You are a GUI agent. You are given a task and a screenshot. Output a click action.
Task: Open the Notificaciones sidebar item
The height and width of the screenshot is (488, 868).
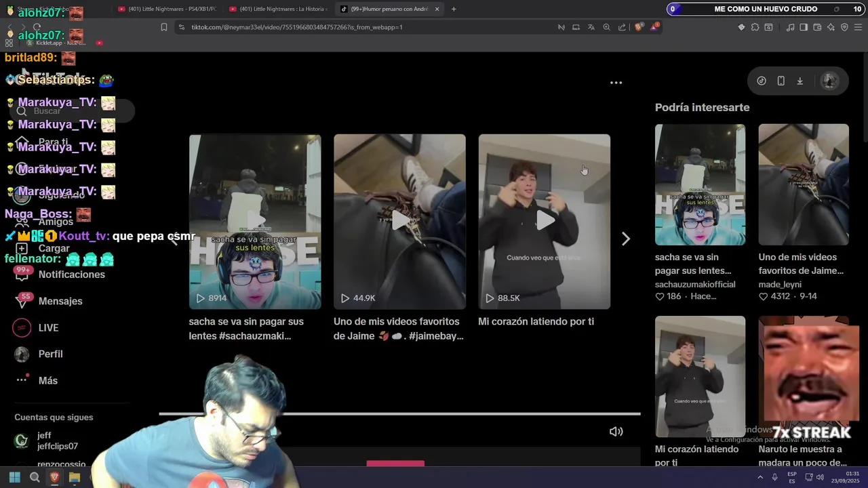(61, 274)
